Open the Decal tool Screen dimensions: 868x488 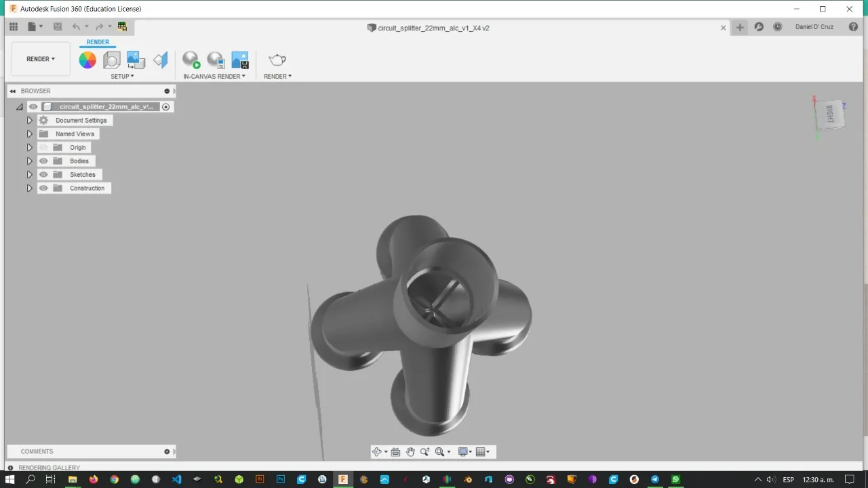(136, 60)
